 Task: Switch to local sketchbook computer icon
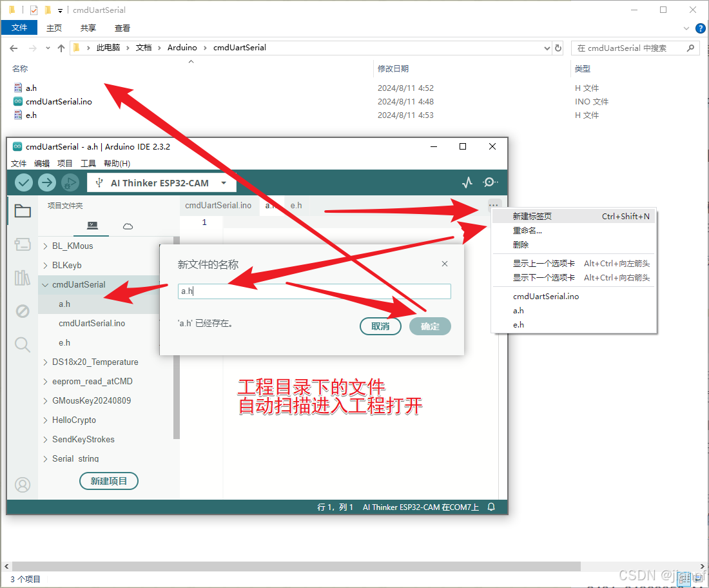tap(92, 225)
